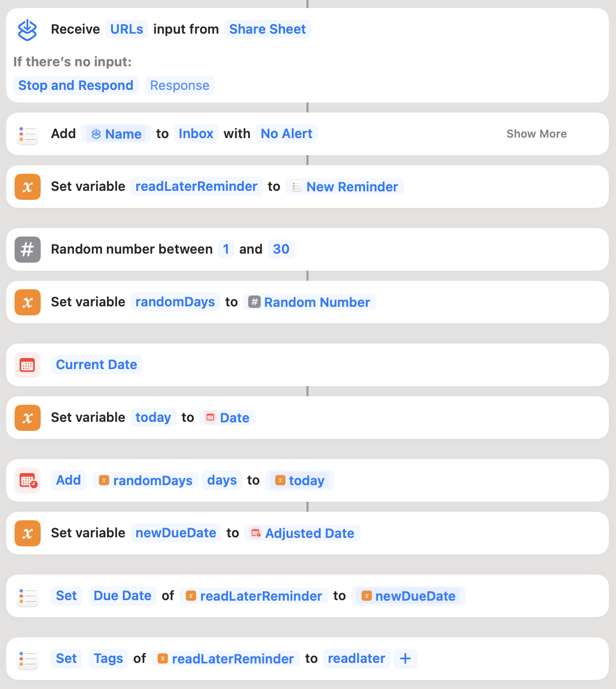616x689 pixels.
Task: Click the Reminders icon for Set Tags action
Action: (x=28, y=659)
